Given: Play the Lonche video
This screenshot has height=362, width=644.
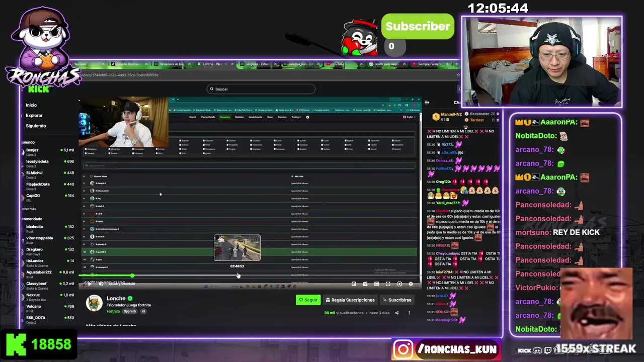Looking at the screenshot, I should [x=90, y=284].
